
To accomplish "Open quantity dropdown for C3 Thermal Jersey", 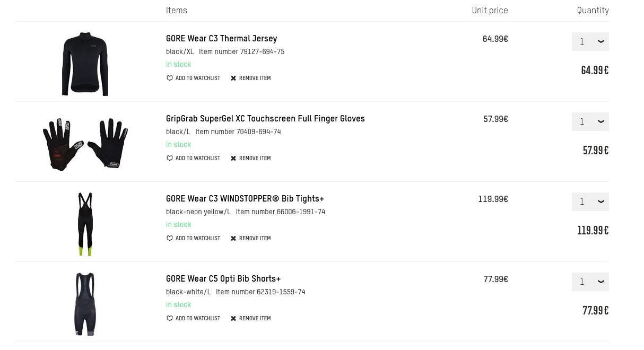I will coord(590,42).
